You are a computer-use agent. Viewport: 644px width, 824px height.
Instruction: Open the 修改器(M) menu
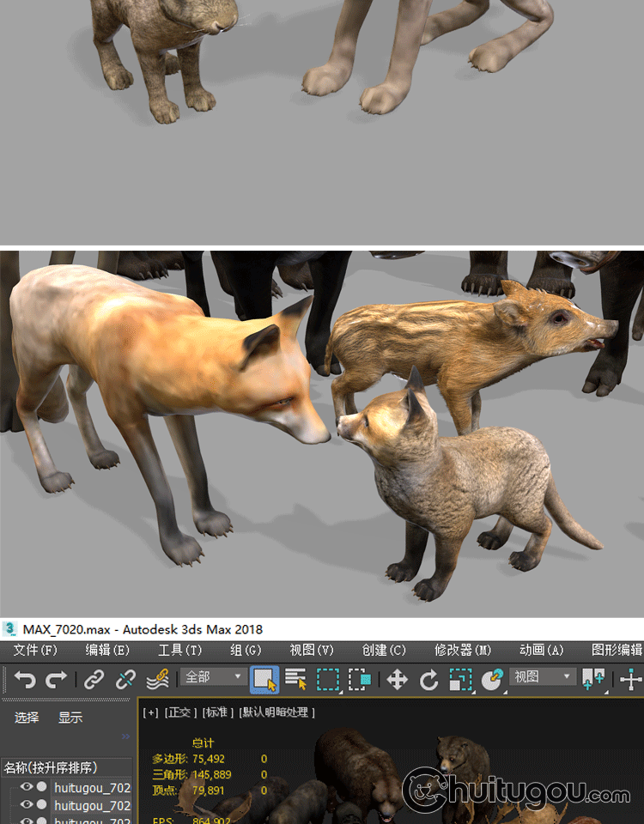463,650
